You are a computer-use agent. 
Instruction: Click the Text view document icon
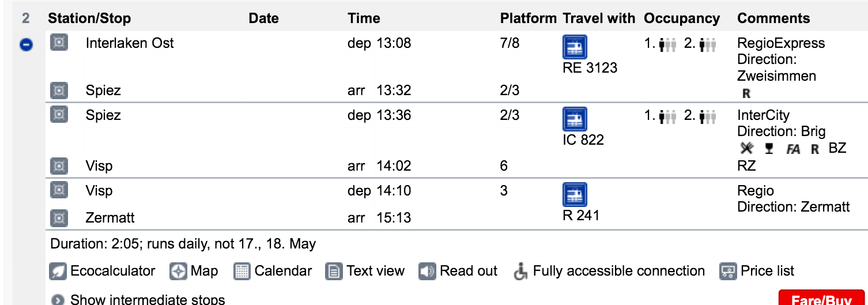point(334,271)
